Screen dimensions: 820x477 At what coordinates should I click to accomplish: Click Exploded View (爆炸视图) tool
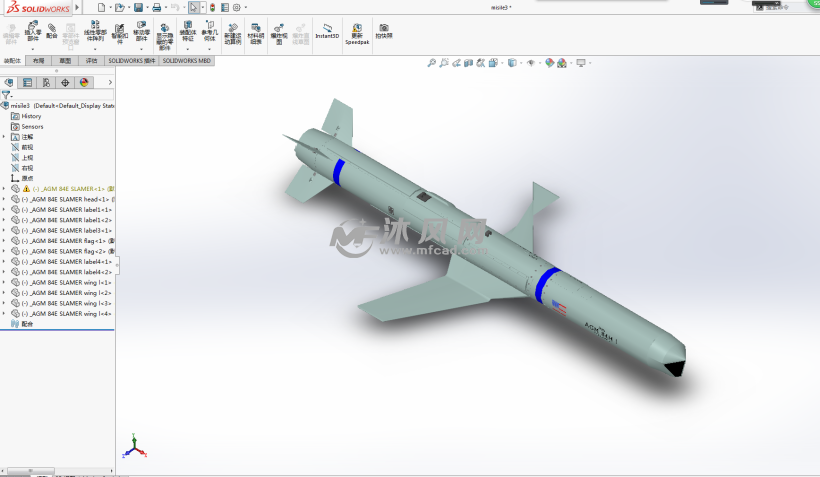tap(279, 34)
